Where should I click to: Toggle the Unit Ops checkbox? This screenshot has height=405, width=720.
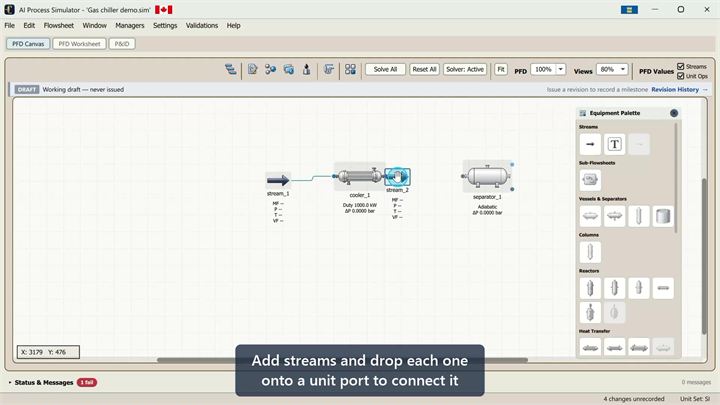681,76
